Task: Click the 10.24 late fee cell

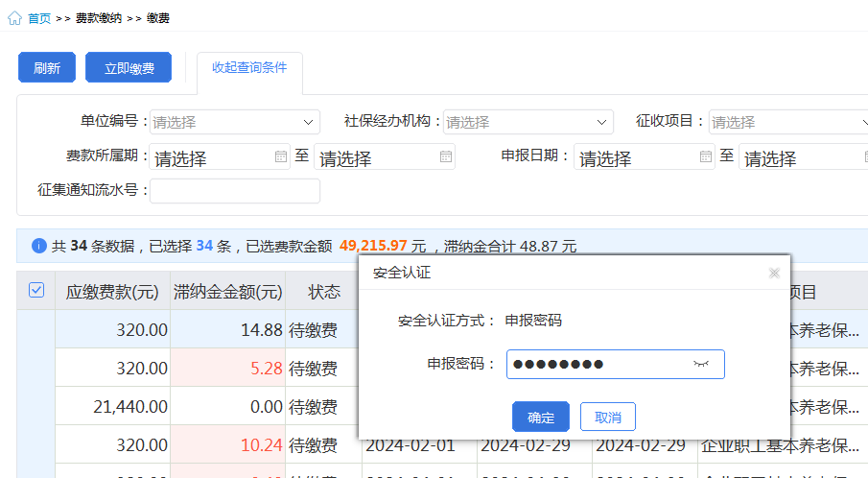Action: 227,444
